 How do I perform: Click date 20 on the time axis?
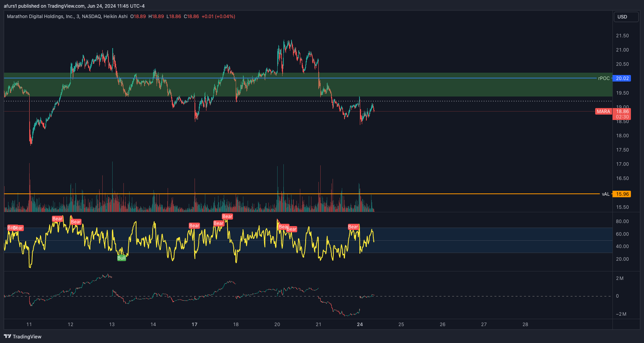point(277,325)
